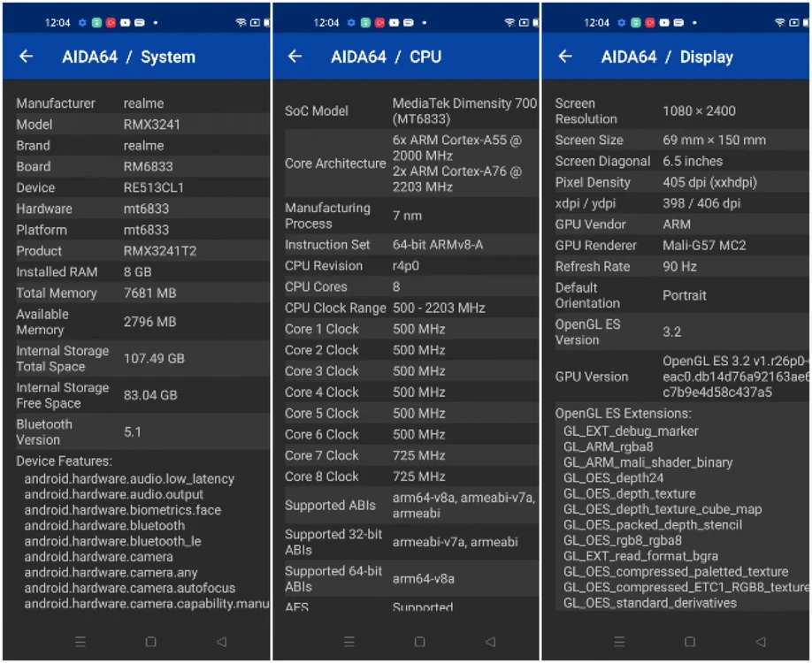Tap the back arrow on AIDA64 / CPU
This screenshot has height=663, width=812.
pyautogui.click(x=295, y=56)
